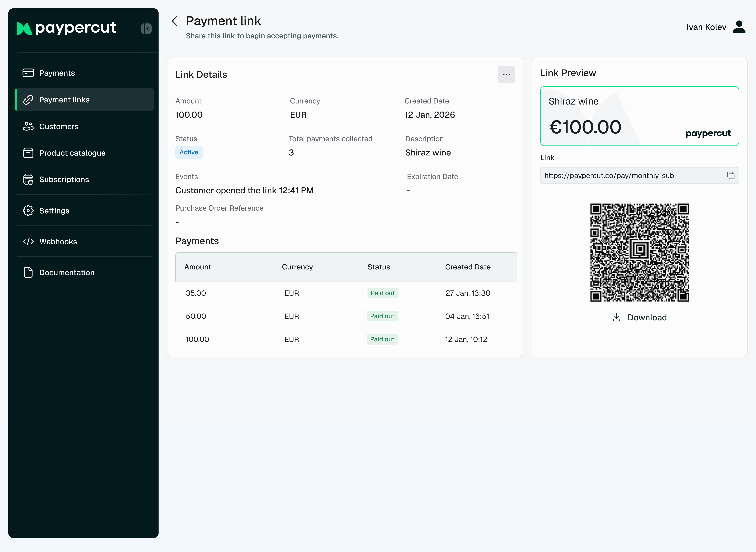This screenshot has width=756, height=552.
Task: Click the Active status badge
Action: (x=189, y=152)
